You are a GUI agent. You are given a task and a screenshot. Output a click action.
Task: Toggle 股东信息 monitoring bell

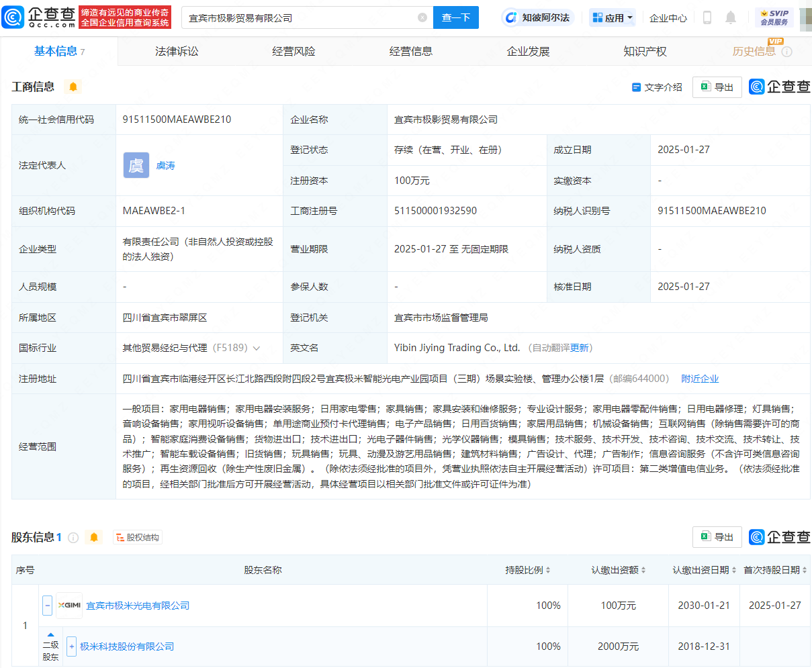pyautogui.click(x=94, y=537)
